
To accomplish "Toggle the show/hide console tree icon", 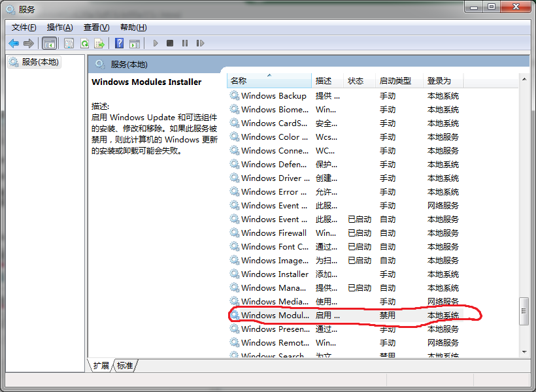I will click(x=49, y=43).
